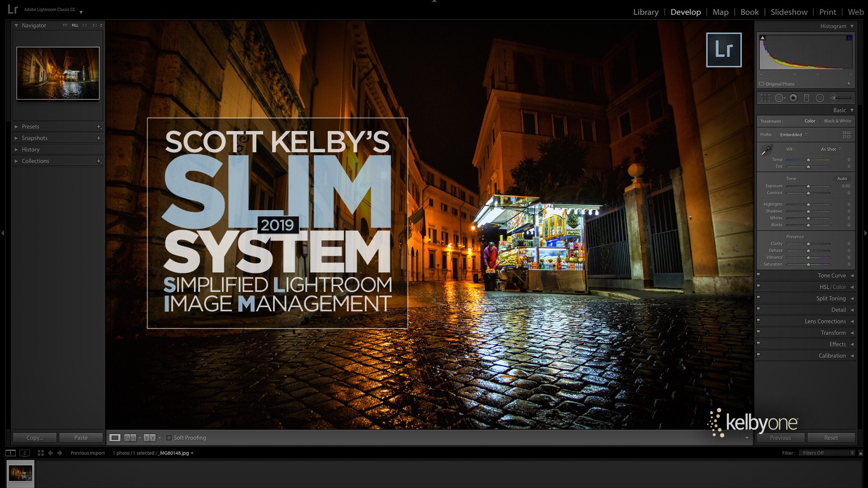
Task: Click the Navigator preview image
Action: (x=58, y=73)
